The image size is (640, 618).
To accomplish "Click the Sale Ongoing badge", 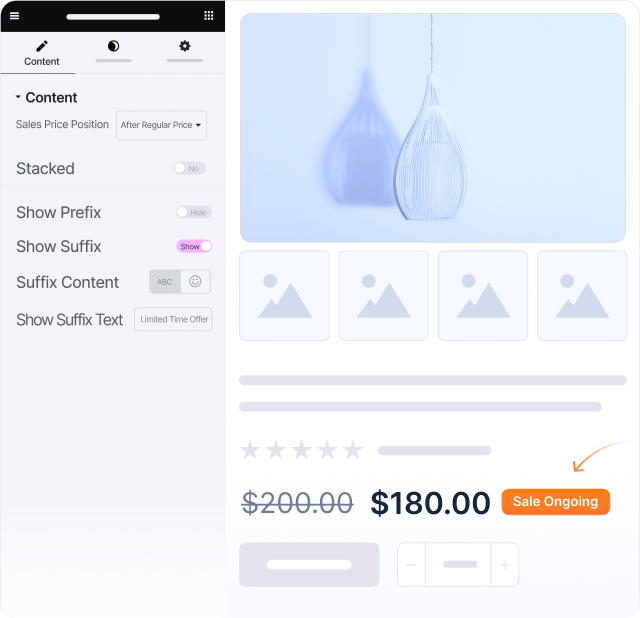I will click(556, 502).
